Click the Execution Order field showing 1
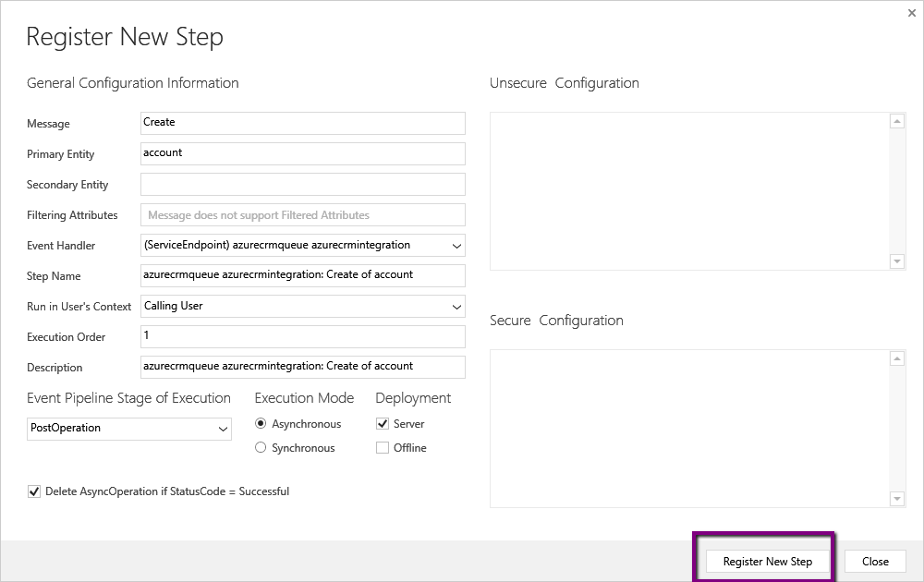924x582 pixels. (302, 336)
